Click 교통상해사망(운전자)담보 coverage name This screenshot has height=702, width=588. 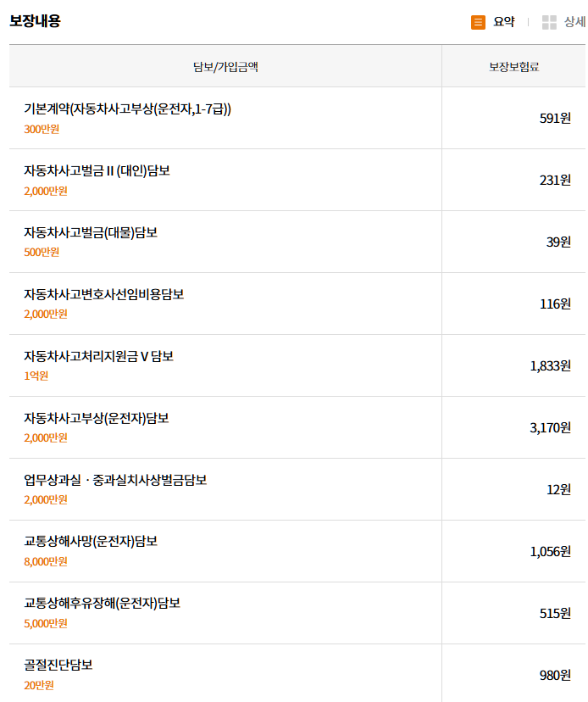coord(90,542)
